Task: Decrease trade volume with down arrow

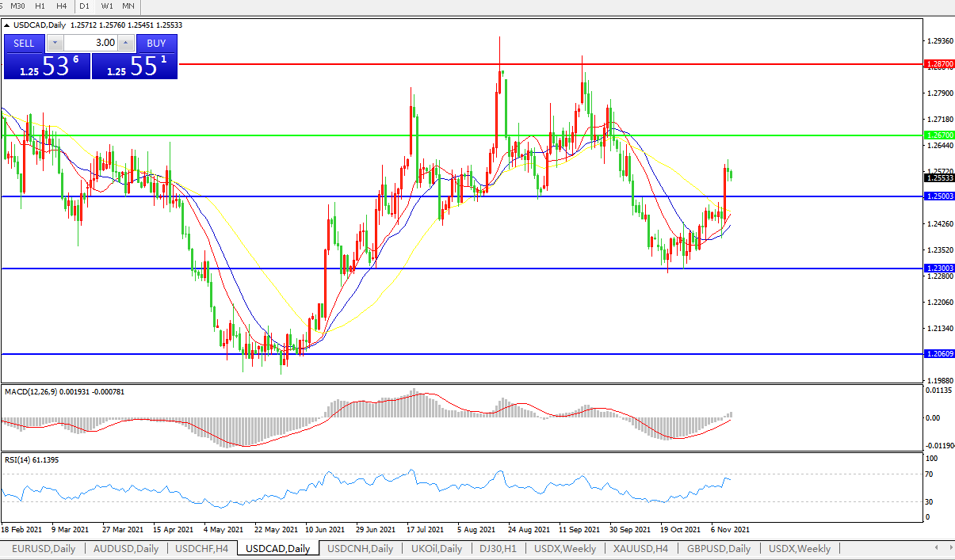Action: coord(55,43)
